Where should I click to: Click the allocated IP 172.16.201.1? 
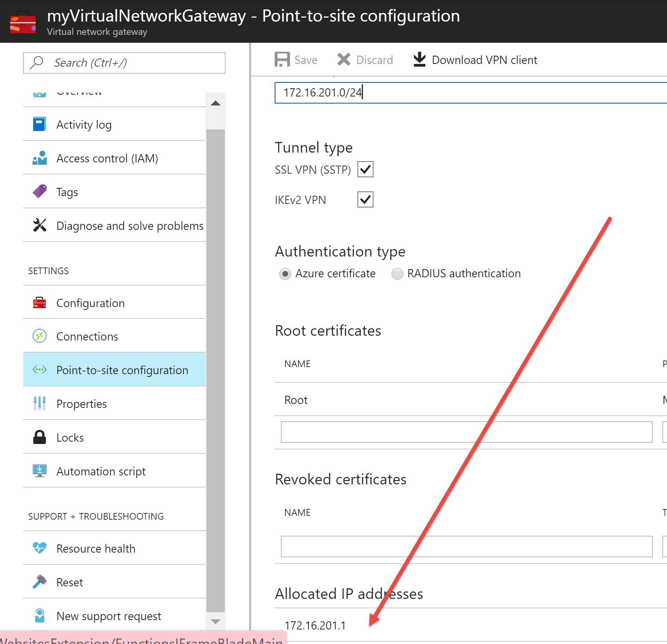(315, 625)
